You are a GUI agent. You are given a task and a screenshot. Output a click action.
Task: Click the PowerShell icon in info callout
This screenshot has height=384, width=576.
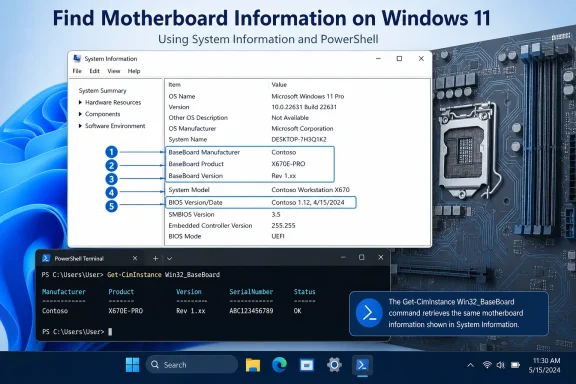click(x=369, y=313)
